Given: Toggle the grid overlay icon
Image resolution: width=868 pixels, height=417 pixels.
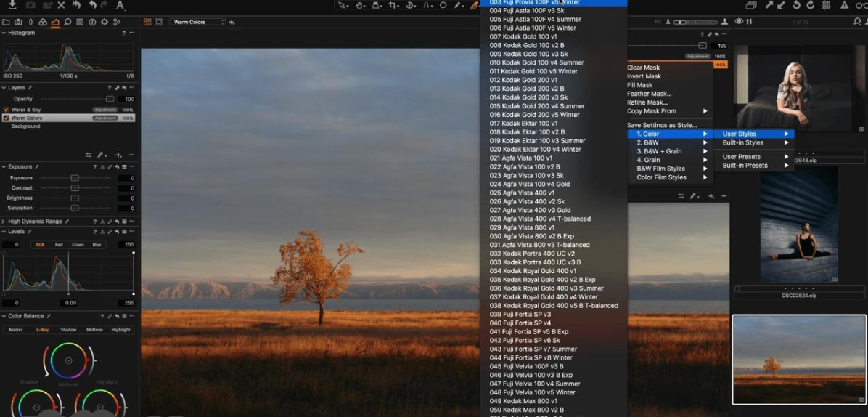Looking at the screenshot, I should [x=826, y=5].
